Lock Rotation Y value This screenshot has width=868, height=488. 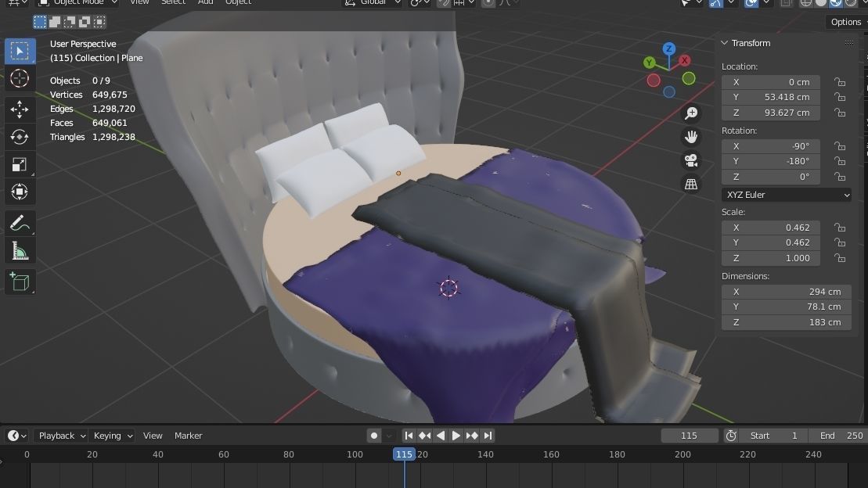click(x=841, y=161)
